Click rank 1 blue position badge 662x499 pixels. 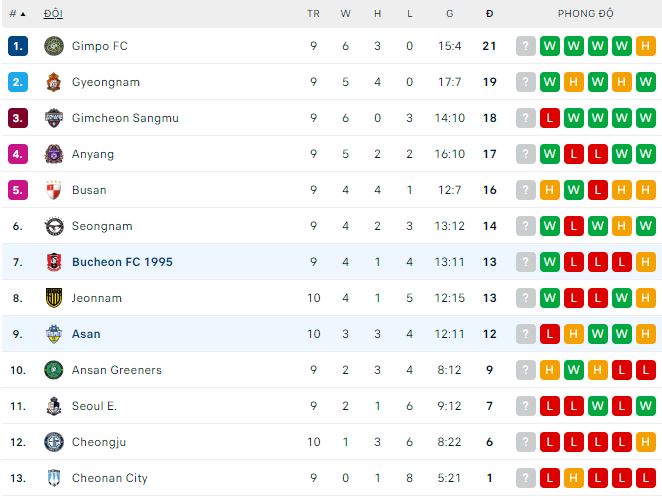click(18, 46)
